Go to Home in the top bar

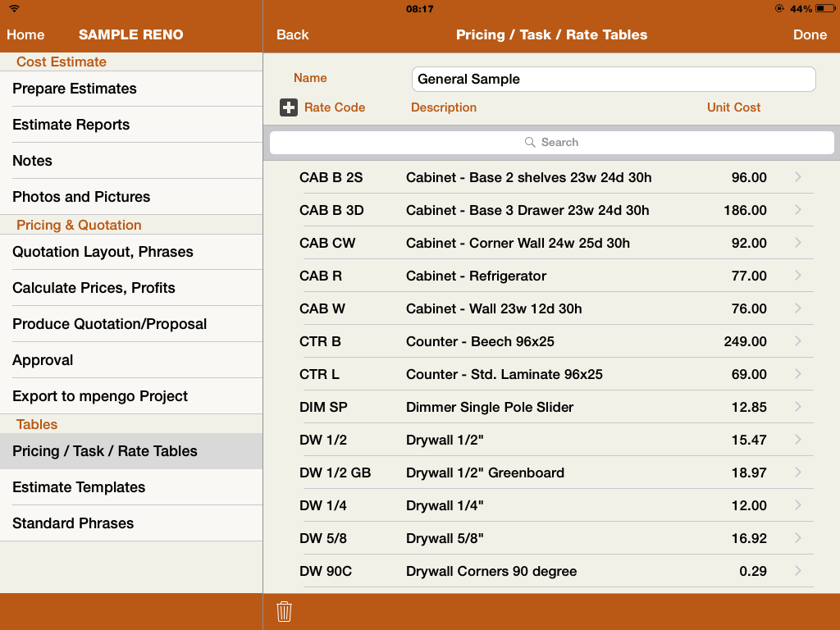coord(25,34)
